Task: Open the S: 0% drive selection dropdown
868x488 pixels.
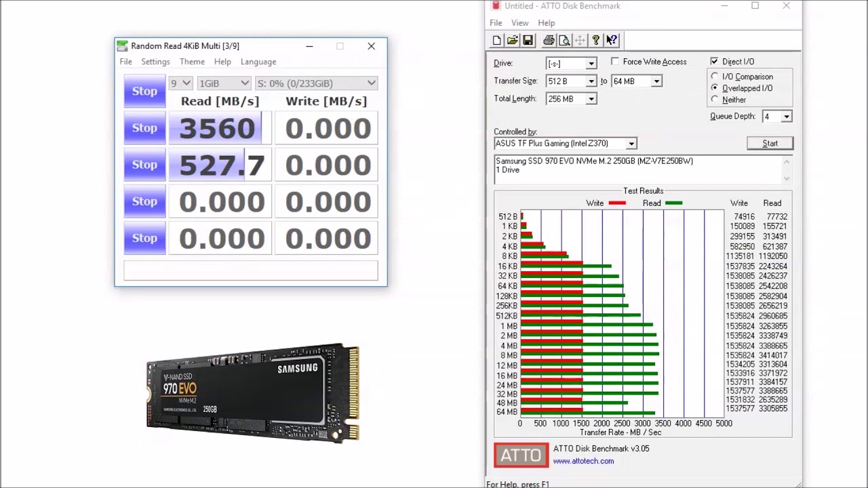Action: [x=316, y=83]
